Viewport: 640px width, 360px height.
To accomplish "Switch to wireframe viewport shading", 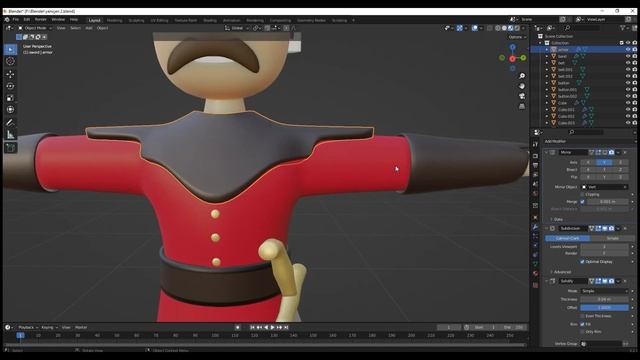I will coord(498,28).
